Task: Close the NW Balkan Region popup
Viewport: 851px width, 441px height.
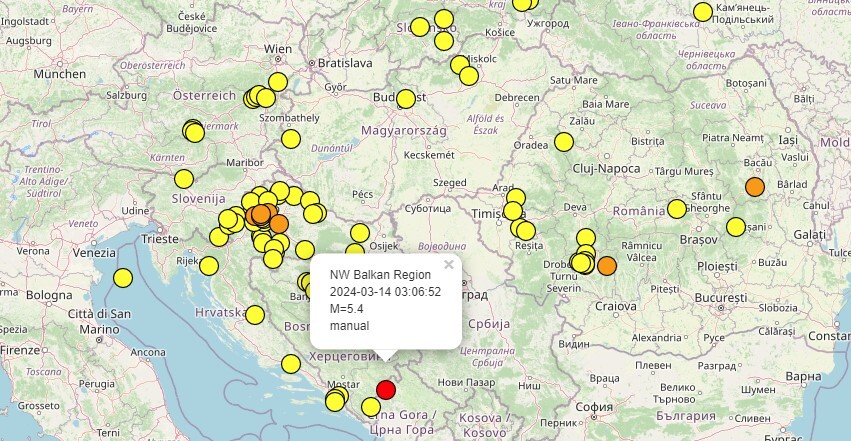Action: point(449,265)
